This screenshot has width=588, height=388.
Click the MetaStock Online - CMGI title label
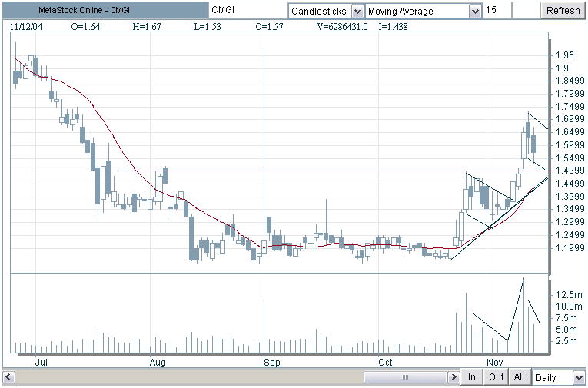click(84, 10)
